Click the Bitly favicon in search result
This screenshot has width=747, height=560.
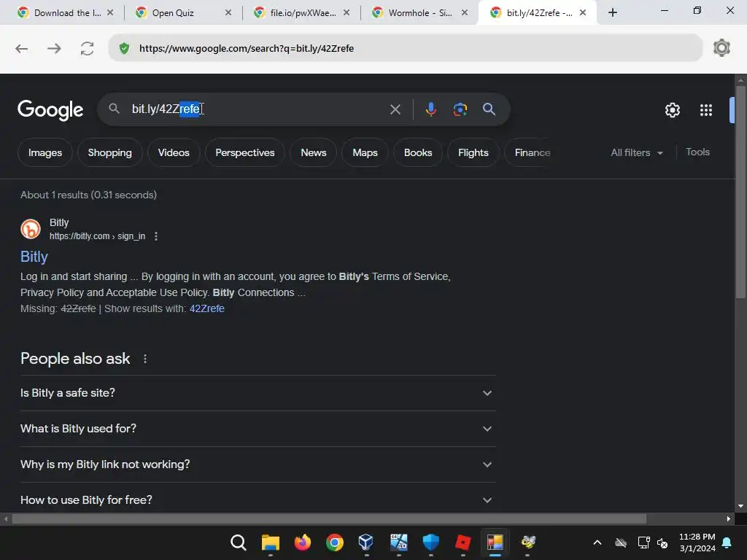tap(31, 229)
